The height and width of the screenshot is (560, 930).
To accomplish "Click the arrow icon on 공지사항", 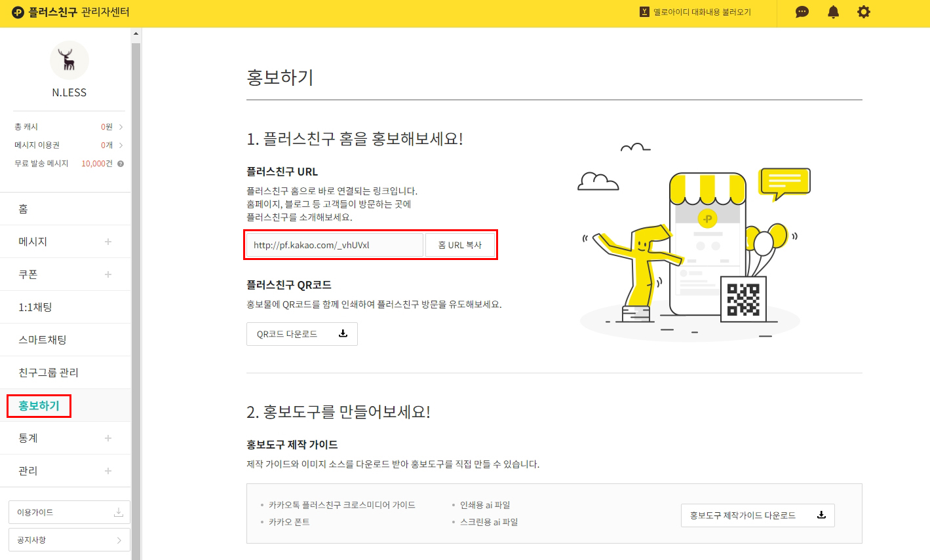I will click(x=119, y=540).
